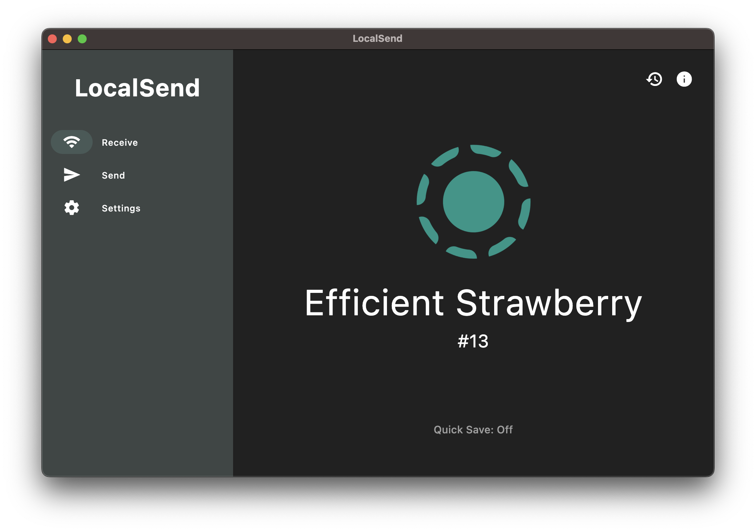Viewport: 756px width, 532px height.
Task: Open the Settings gear icon
Action: tap(72, 208)
